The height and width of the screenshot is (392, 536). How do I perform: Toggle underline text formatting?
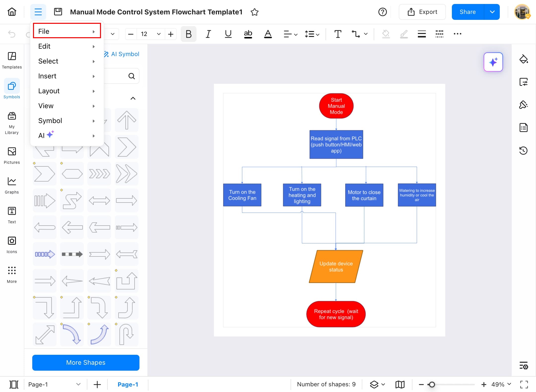coord(228,34)
